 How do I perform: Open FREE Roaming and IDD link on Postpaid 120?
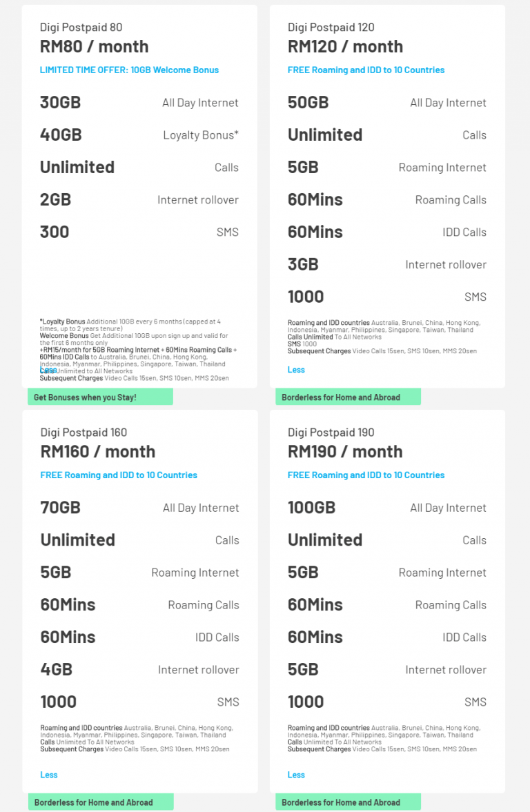pos(366,70)
